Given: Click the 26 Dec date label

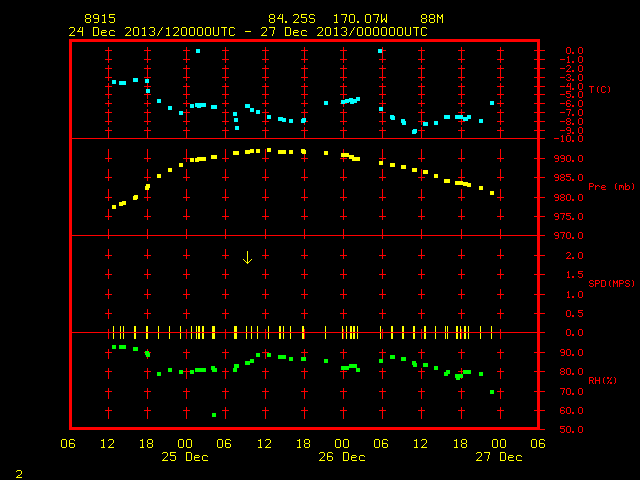Looking at the screenshot, I should tap(342, 457).
